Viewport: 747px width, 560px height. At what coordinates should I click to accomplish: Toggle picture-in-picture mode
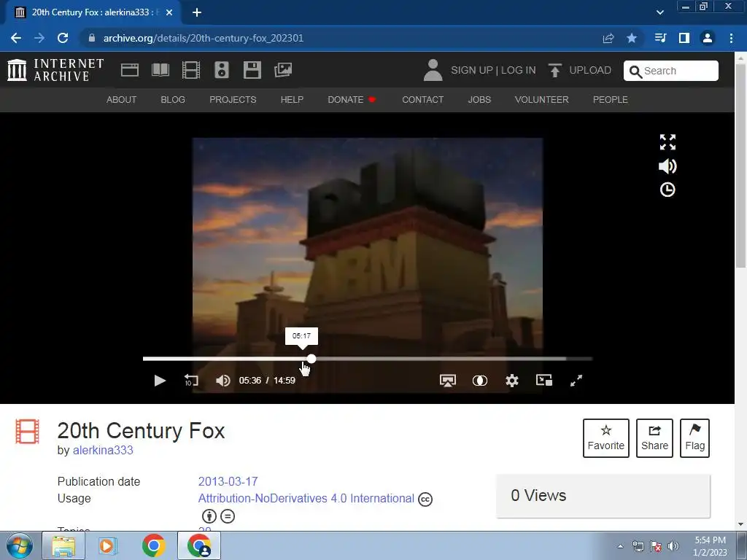click(x=544, y=380)
